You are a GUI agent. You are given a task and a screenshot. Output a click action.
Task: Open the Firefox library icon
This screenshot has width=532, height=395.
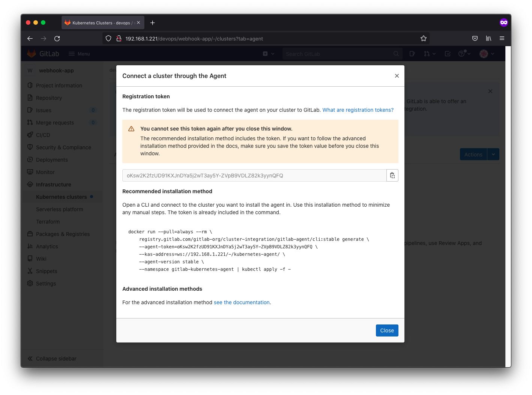pyautogui.click(x=488, y=39)
